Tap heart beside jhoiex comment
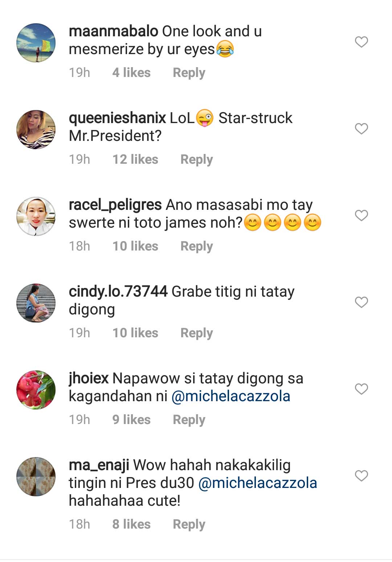This screenshot has width=392, height=562. point(361,389)
